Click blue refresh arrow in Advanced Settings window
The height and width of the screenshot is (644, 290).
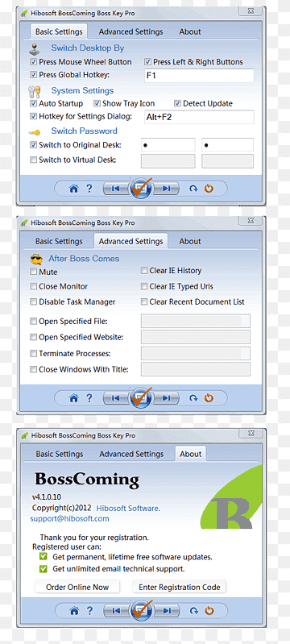(193, 398)
